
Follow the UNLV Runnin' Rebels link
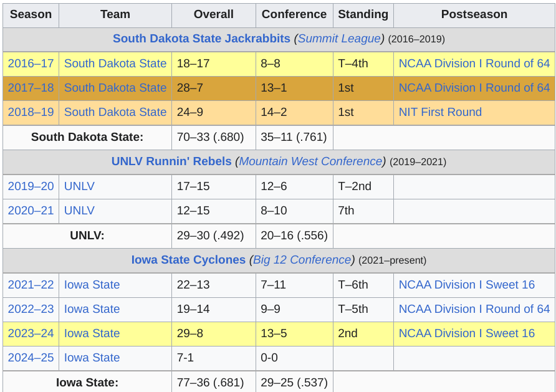click(x=171, y=161)
